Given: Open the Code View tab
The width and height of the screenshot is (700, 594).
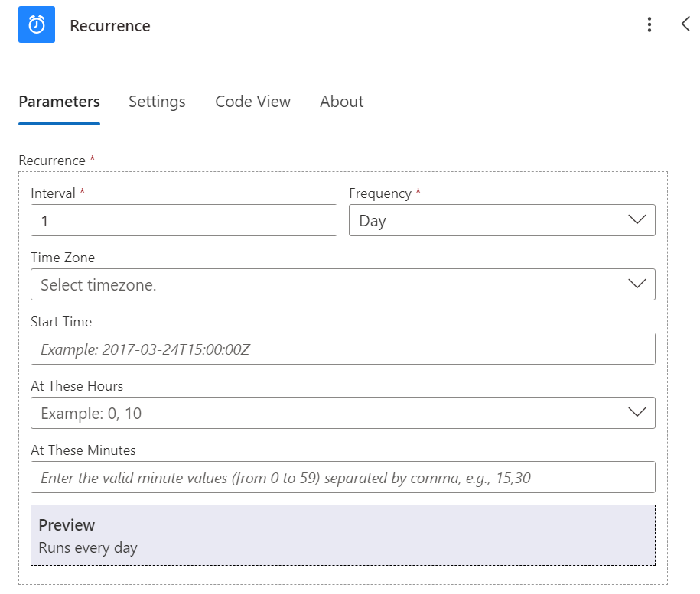Looking at the screenshot, I should coord(252,102).
